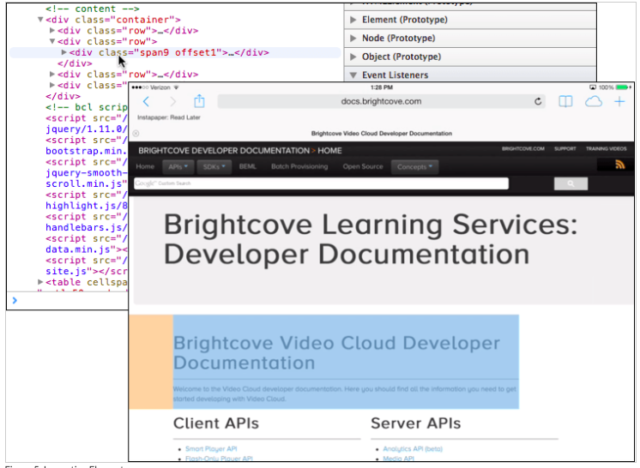Image resolution: width=640 pixels, height=468 pixels.
Task: Tap the Safari back arrow
Action: pyautogui.click(x=147, y=102)
